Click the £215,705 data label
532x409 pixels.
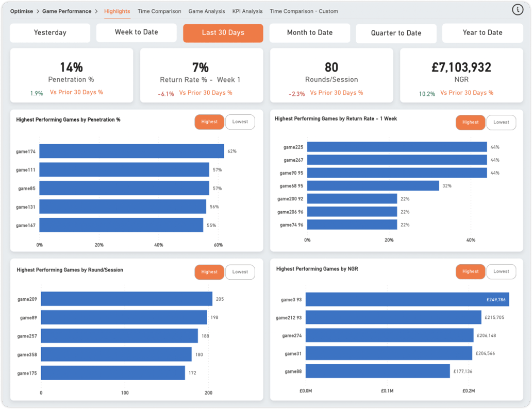pyautogui.click(x=494, y=317)
